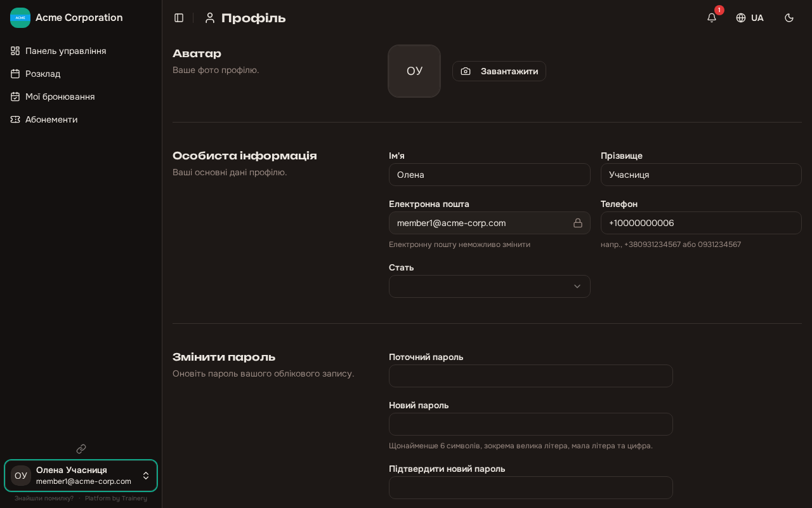Open the UA language selector
812x508 pixels.
[750, 18]
